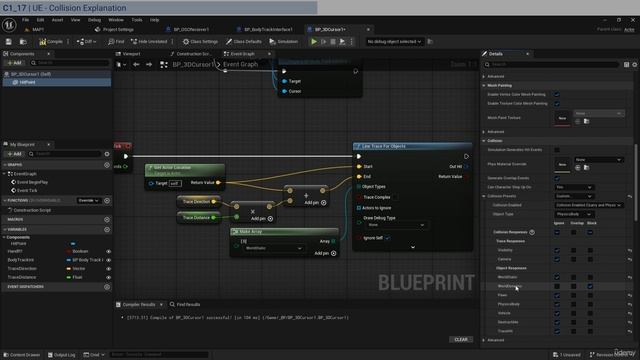This screenshot has height=360, width=640.
Task: Add new variable with plus icon
Action: tap(107, 229)
